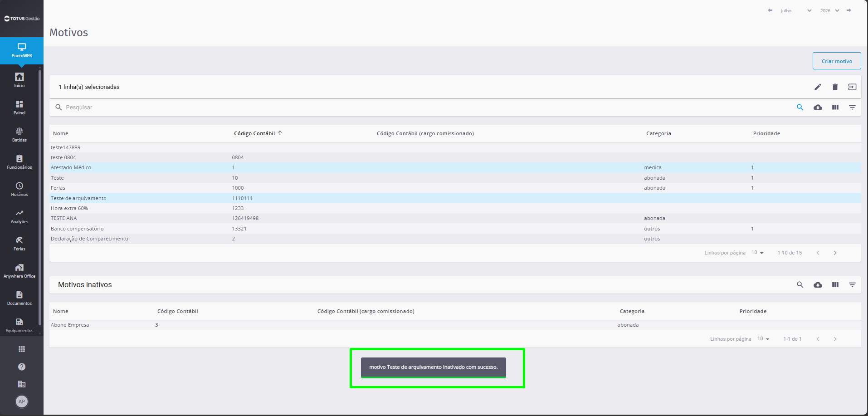Delete the selected motivo with the trash icon
Image resolution: width=868 pixels, height=416 pixels.
[x=835, y=87]
